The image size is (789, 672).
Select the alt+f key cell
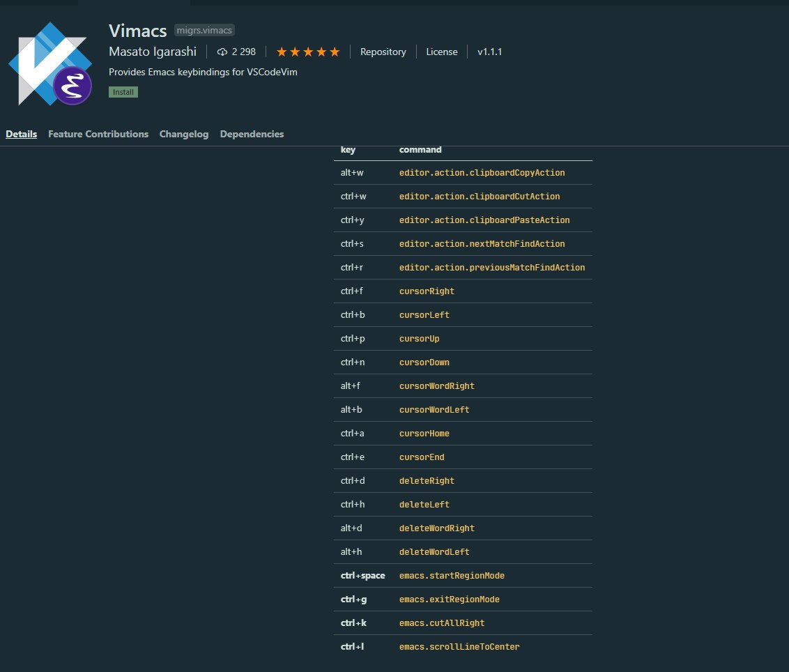pyautogui.click(x=350, y=385)
